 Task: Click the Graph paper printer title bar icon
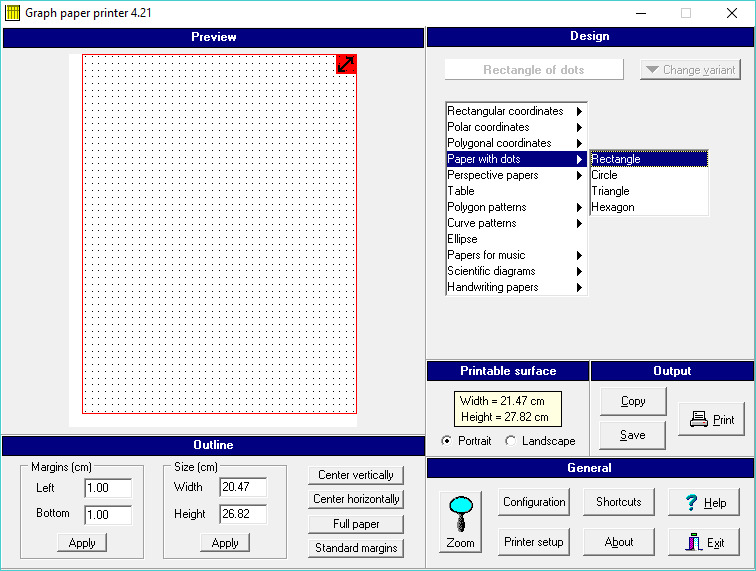point(13,13)
